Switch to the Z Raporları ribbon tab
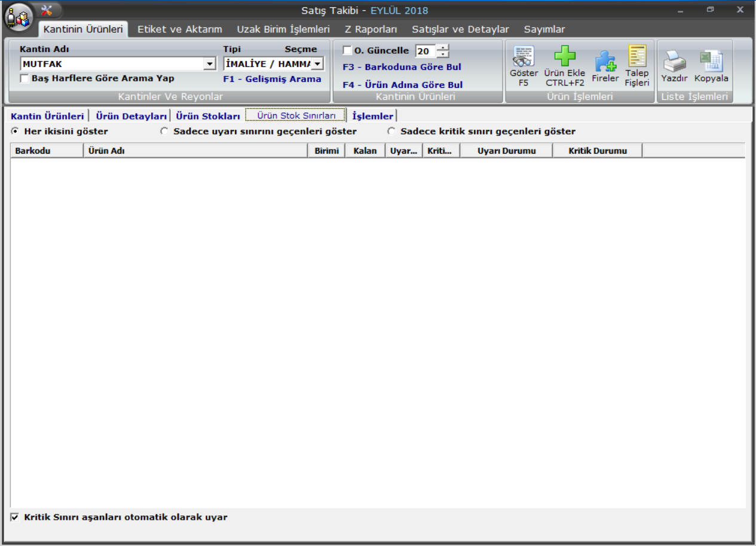 pos(371,29)
